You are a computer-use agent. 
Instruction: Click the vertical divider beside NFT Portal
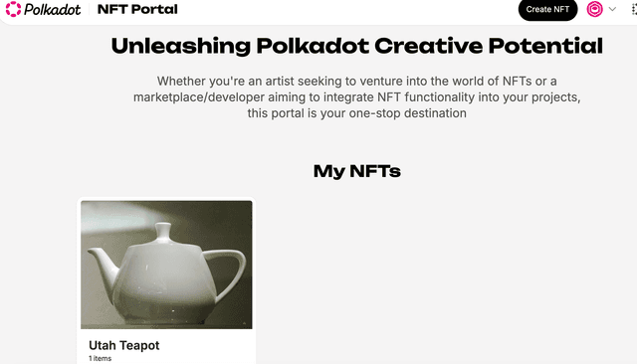click(89, 9)
